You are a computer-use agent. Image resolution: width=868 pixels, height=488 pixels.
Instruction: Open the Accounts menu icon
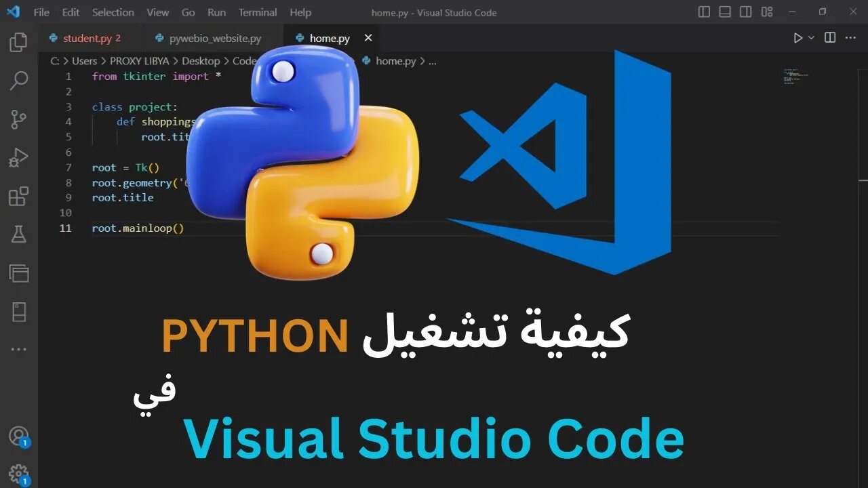click(x=18, y=436)
